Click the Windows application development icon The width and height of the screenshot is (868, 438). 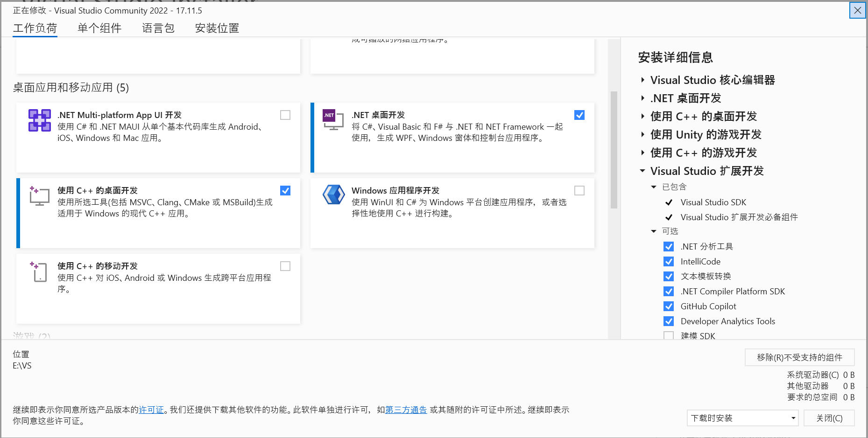pyautogui.click(x=333, y=195)
